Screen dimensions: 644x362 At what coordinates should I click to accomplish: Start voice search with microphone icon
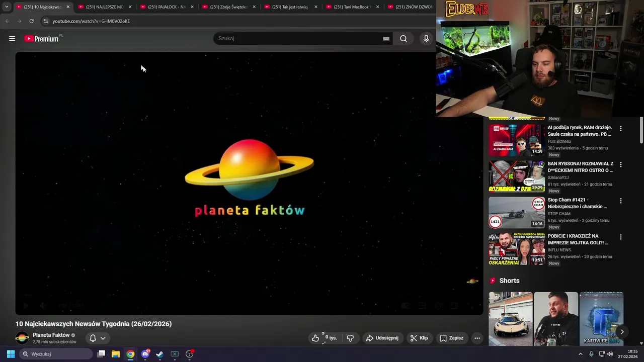click(426, 39)
